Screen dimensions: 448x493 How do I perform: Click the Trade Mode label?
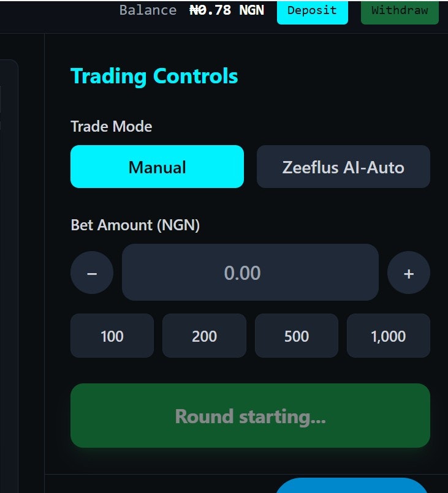[x=111, y=126]
